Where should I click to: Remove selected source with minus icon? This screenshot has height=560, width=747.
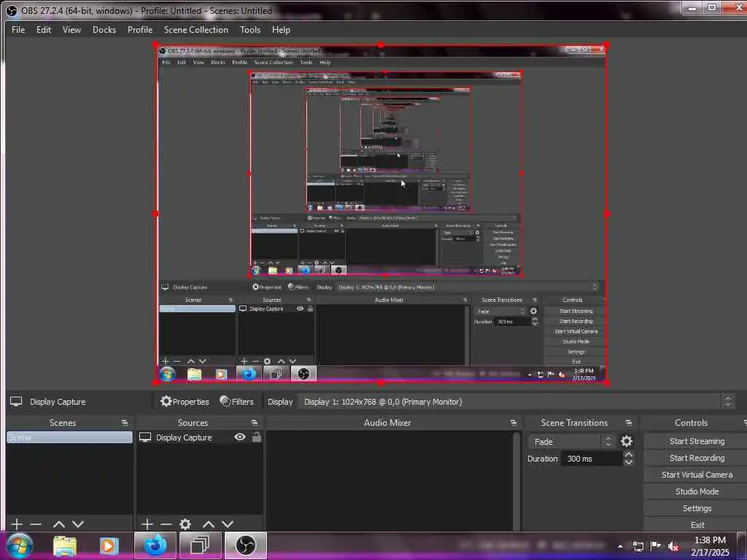(x=166, y=524)
